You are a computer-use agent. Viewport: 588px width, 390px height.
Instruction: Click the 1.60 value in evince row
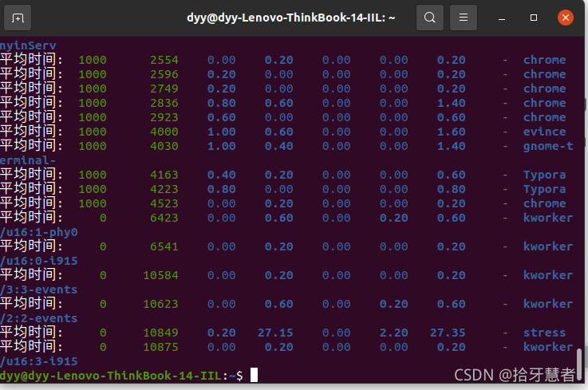(452, 132)
